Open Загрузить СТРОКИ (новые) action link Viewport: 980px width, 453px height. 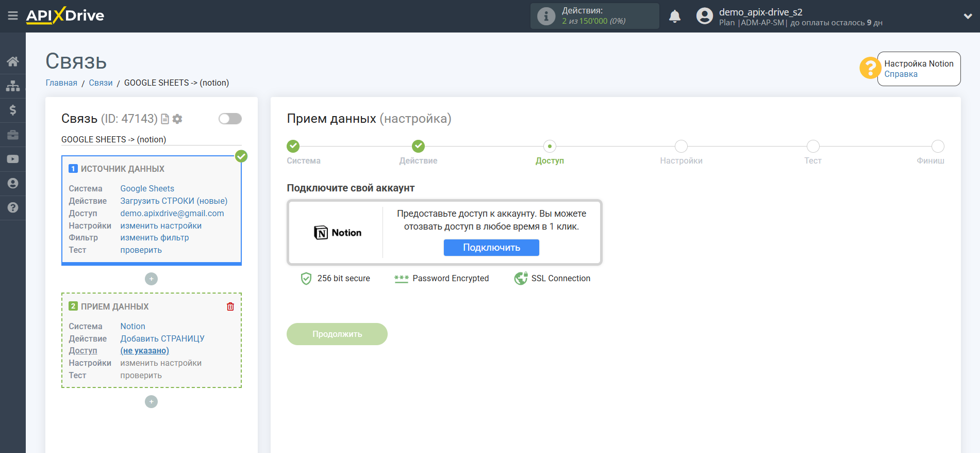click(174, 201)
